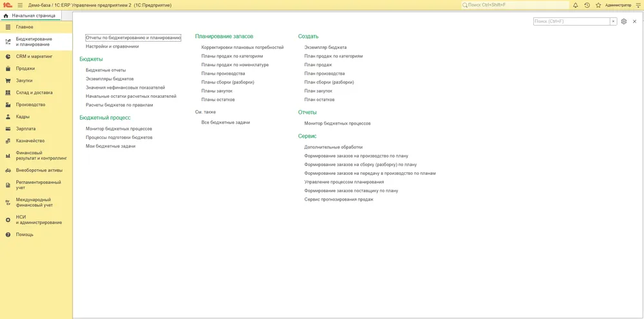
Task: Click the section menu search field
Action: click(x=571, y=21)
